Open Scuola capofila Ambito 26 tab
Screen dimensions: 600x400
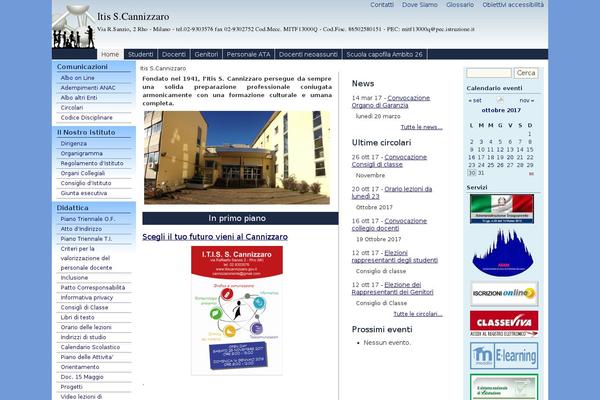384,54
